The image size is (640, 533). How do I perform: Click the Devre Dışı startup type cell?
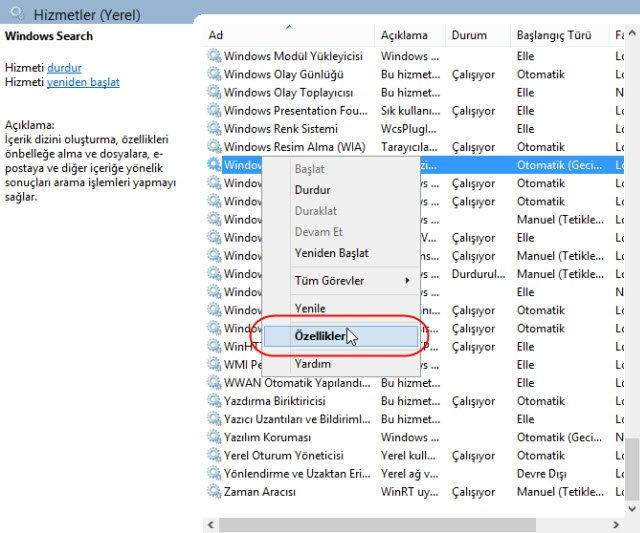click(541, 474)
